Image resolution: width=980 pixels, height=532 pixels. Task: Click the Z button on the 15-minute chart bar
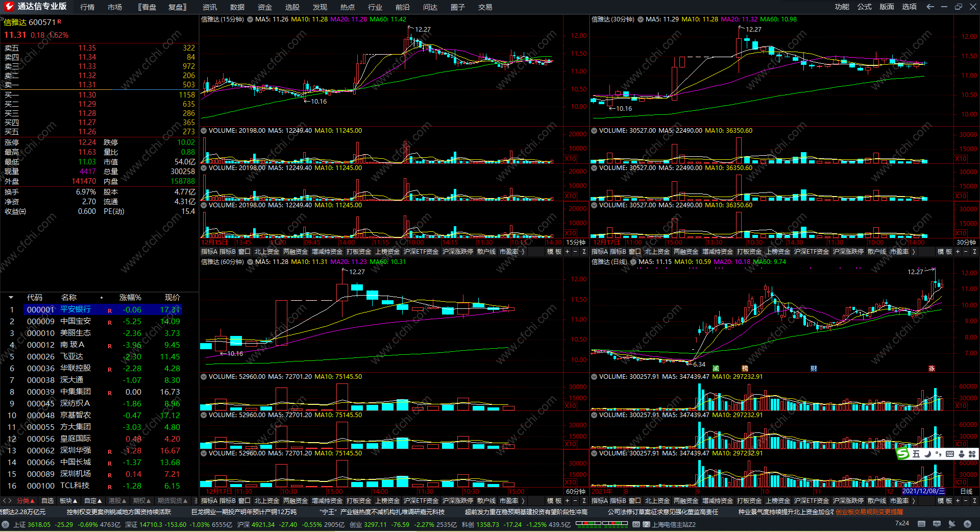584,252
